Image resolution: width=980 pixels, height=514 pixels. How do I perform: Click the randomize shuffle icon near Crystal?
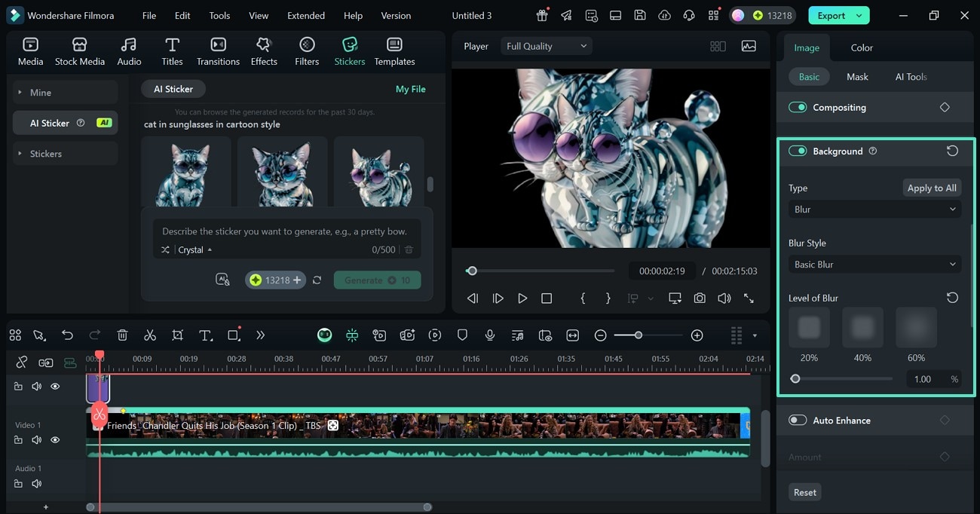point(165,249)
